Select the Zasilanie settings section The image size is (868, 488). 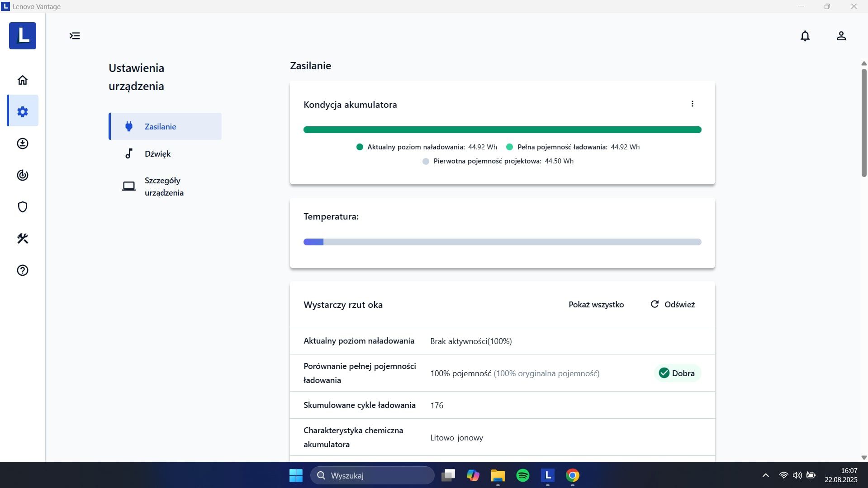[165, 126]
